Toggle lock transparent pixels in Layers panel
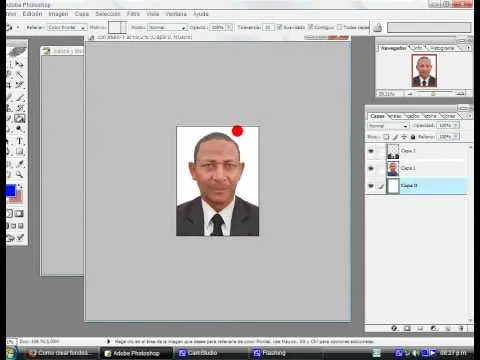Image resolution: width=480 pixels, height=360 pixels. pyautogui.click(x=386, y=137)
